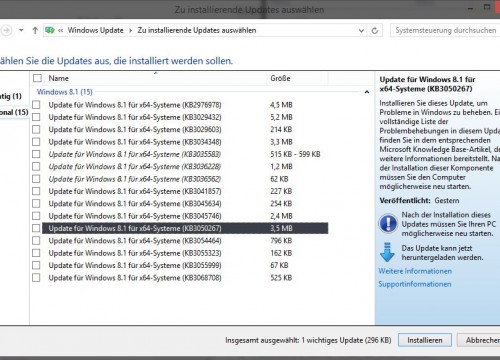
Task: Select the row text for KB3035583
Action: pos(135,154)
